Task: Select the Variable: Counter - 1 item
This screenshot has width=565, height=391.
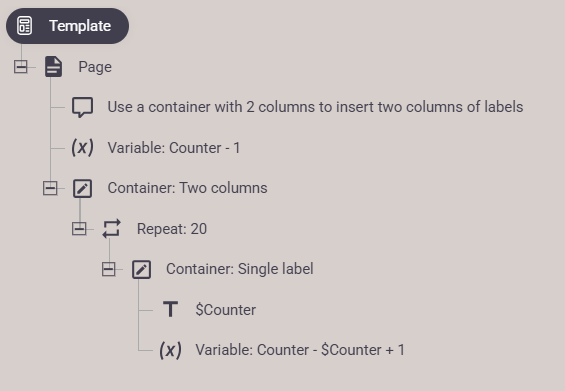Action: [174, 148]
